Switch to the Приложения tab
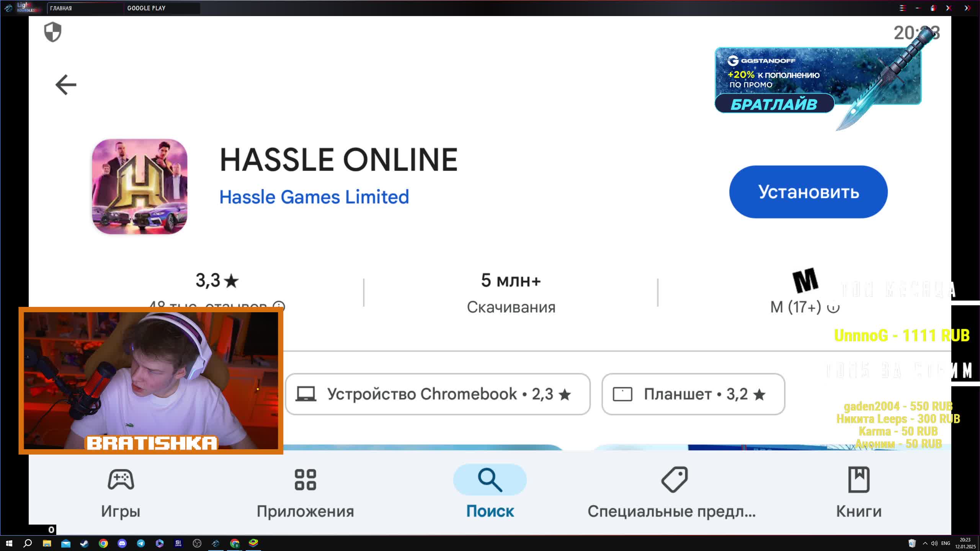Viewport: 980px width, 551px height. point(305,493)
